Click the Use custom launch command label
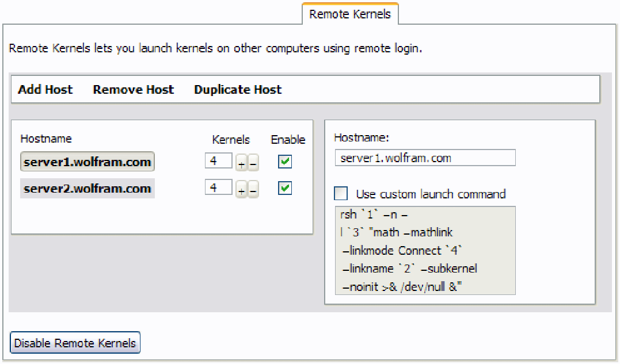This screenshot has height=364, width=620. point(431,194)
